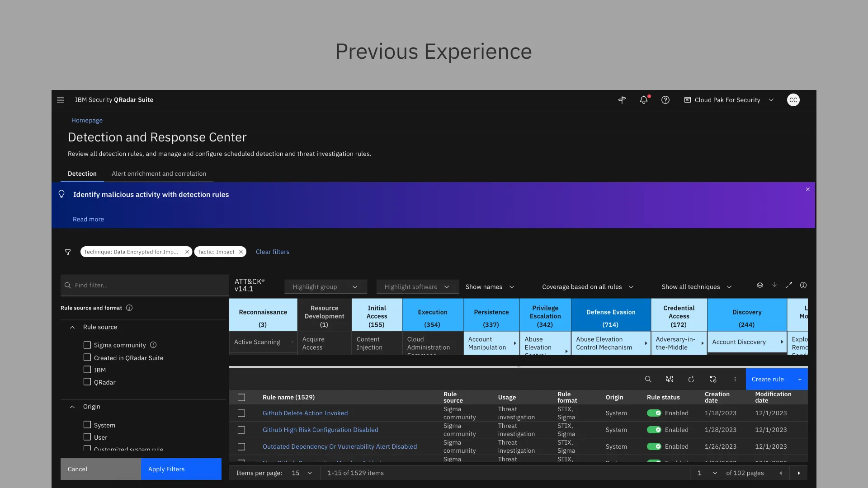Close the purple detection rules banner

[808, 189]
